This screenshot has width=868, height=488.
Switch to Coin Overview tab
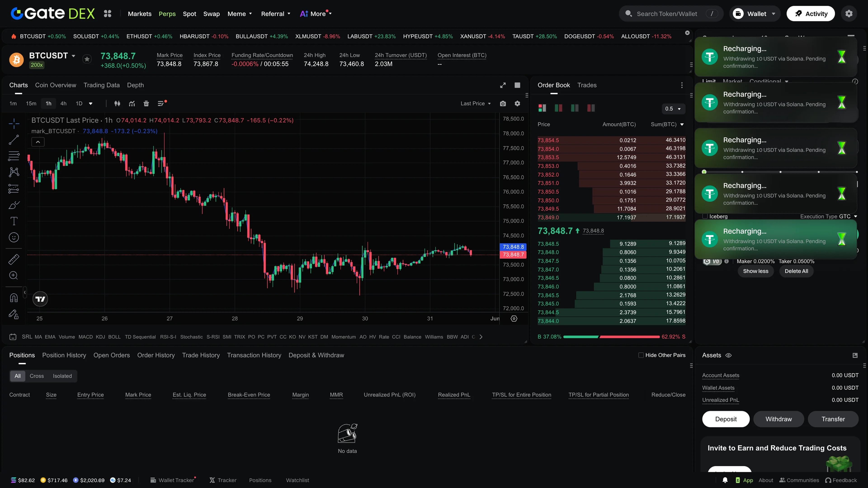point(56,85)
